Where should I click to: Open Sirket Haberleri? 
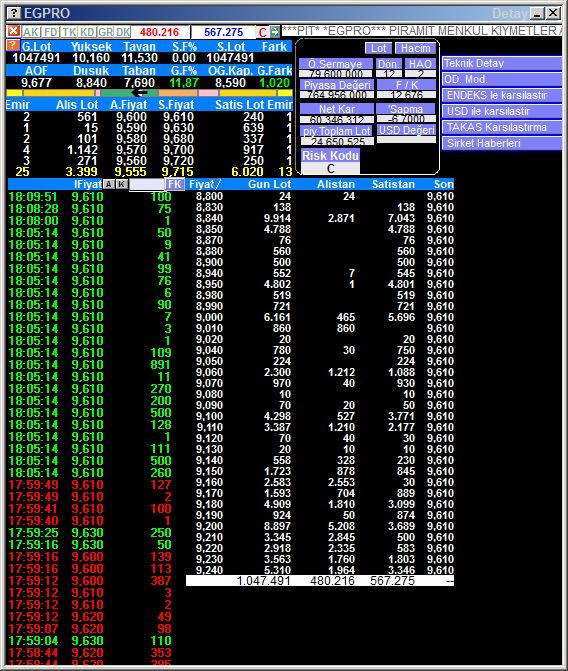point(501,143)
